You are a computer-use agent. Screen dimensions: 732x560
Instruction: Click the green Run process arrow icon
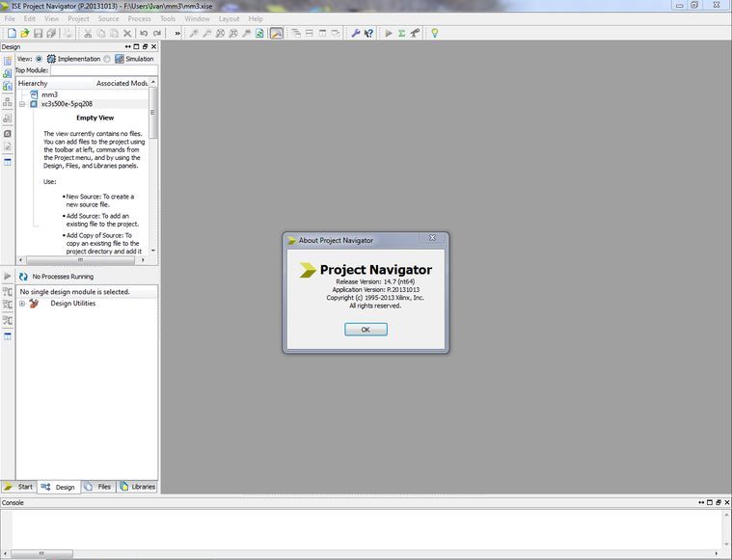(389, 33)
